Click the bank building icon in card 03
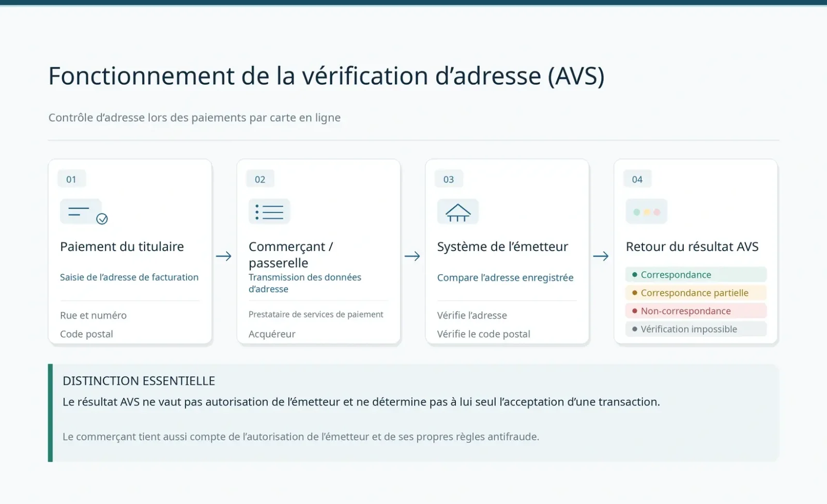Viewport: 827px width, 504px height. pyautogui.click(x=458, y=212)
